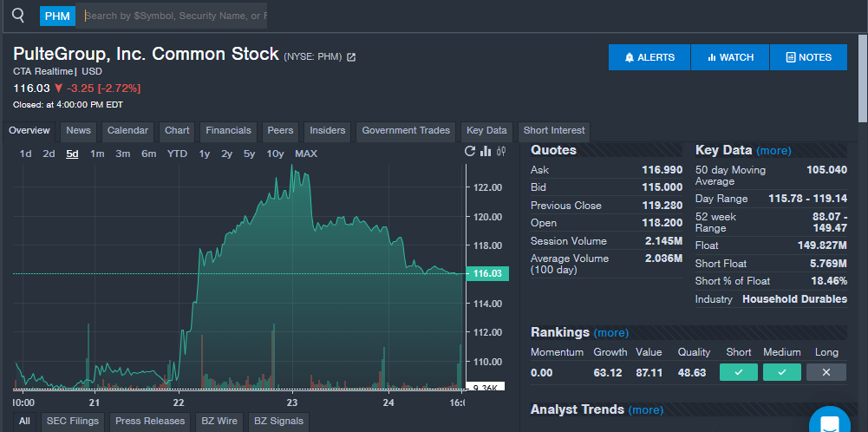The height and width of the screenshot is (432, 868).
Task: Filter news by BZ Signals
Action: pyautogui.click(x=278, y=422)
